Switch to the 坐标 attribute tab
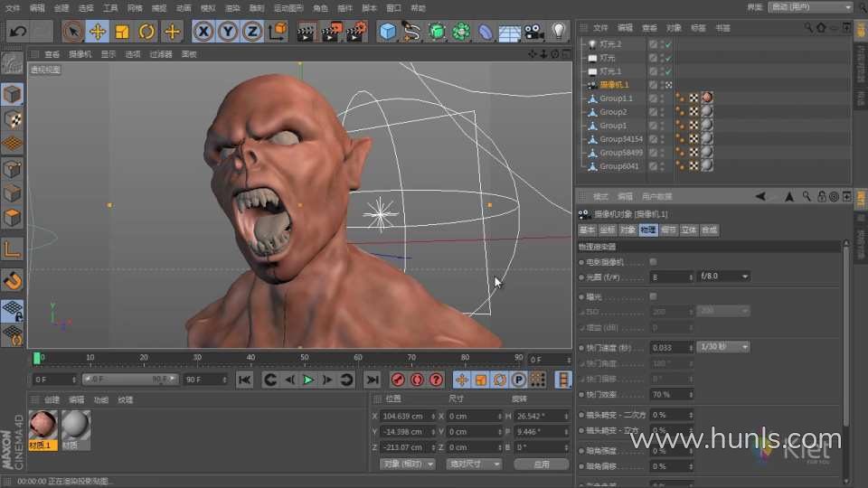 click(608, 230)
